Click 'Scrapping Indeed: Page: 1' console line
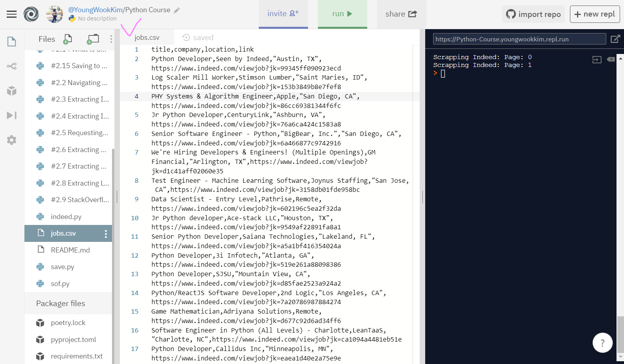 (482, 65)
